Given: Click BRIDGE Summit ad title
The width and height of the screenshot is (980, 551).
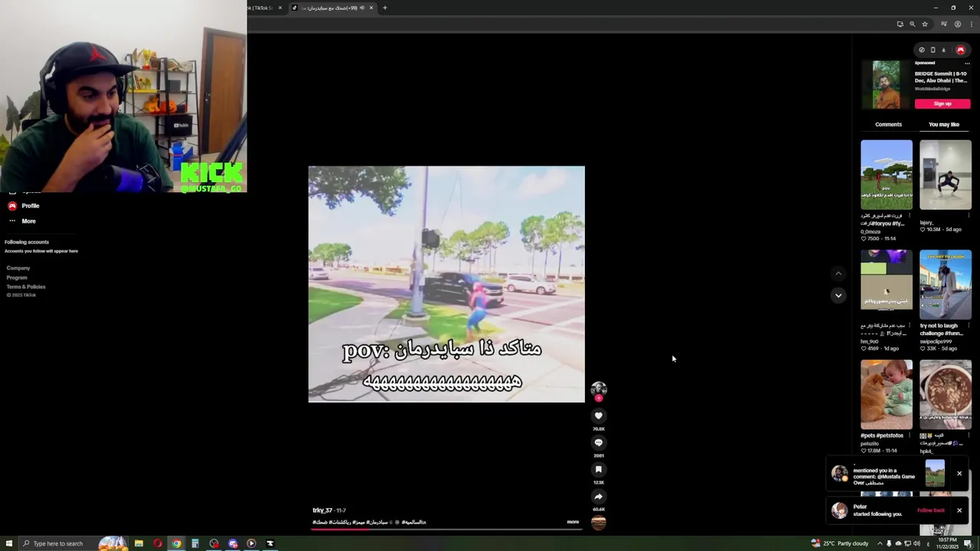Looking at the screenshot, I should (x=941, y=77).
